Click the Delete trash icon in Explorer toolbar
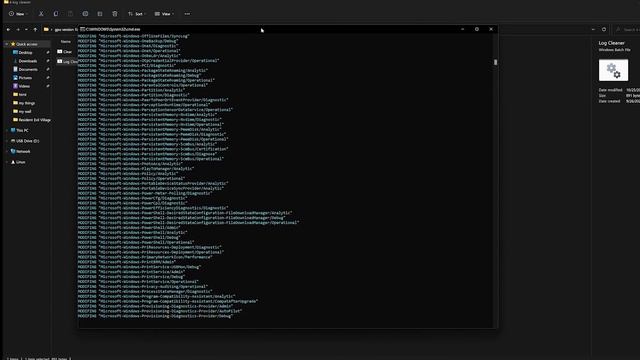 pos(115,14)
